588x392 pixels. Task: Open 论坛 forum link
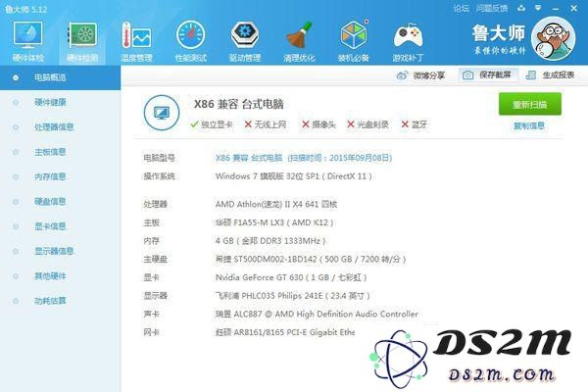[x=461, y=8]
